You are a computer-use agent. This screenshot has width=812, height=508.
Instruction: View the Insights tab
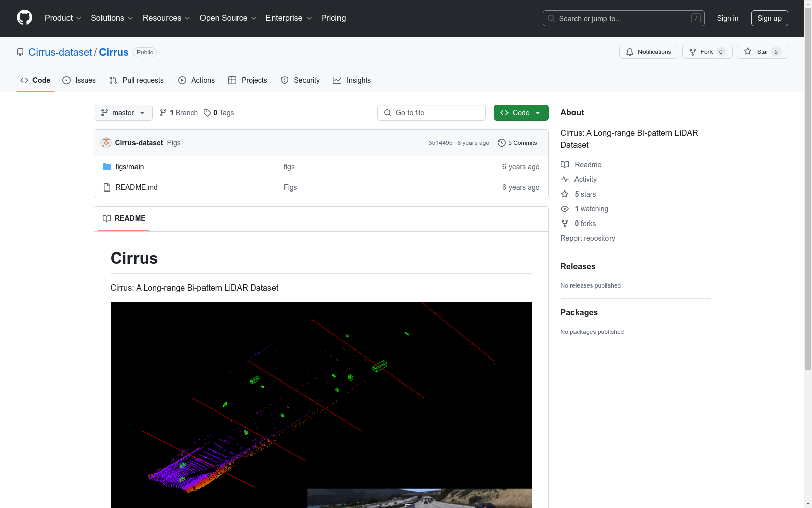pos(352,80)
